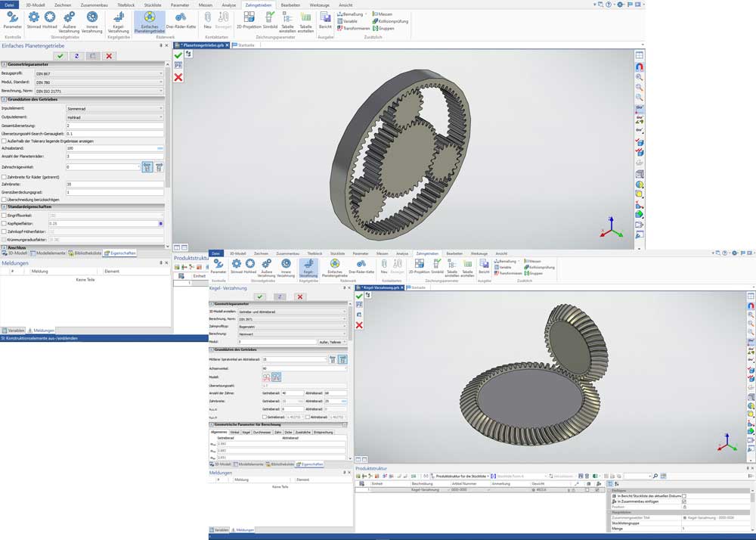
Task: Open Drei-Räder-Kette tool in upper ribbon
Action: (x=181, y=20)
